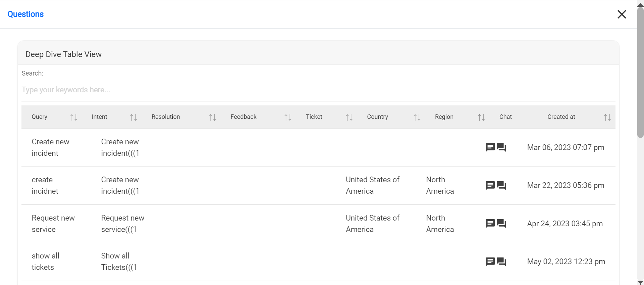Image resolution: width=644 pixels, height=285 pixels.
Task: Toggle sort arrows on Feedback column
Action: pos(288,117)
